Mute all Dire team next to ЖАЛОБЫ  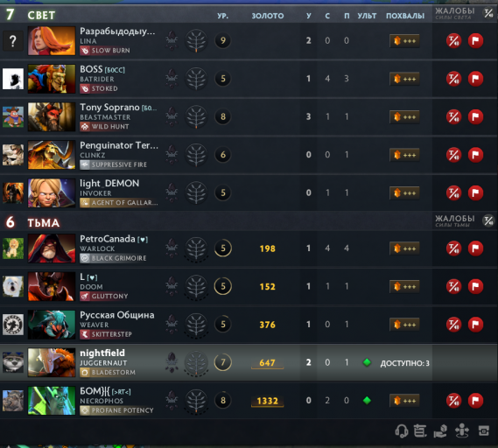coord(488,220)
